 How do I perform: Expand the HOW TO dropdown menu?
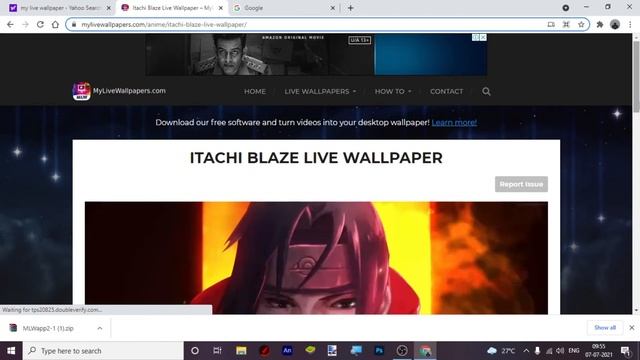coord(393,91)
